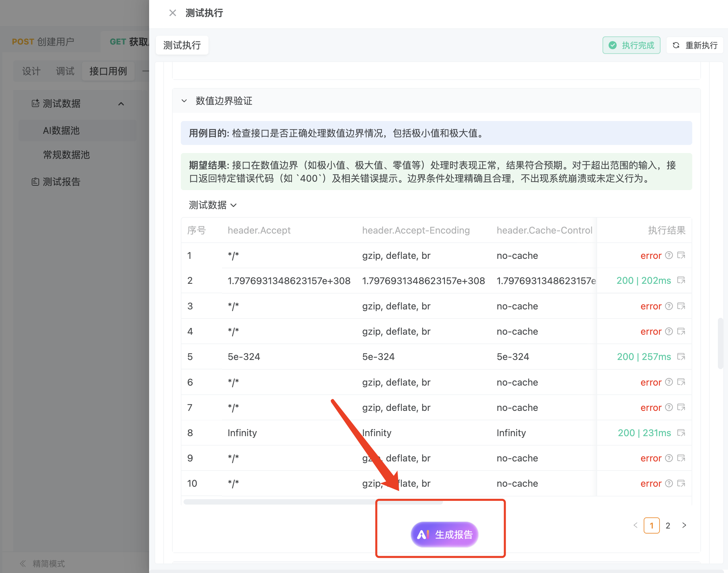Image resolution: width=728 pixels, height=573 pixels.
Task: Click red error text in row 1
Action: [651, 255]
